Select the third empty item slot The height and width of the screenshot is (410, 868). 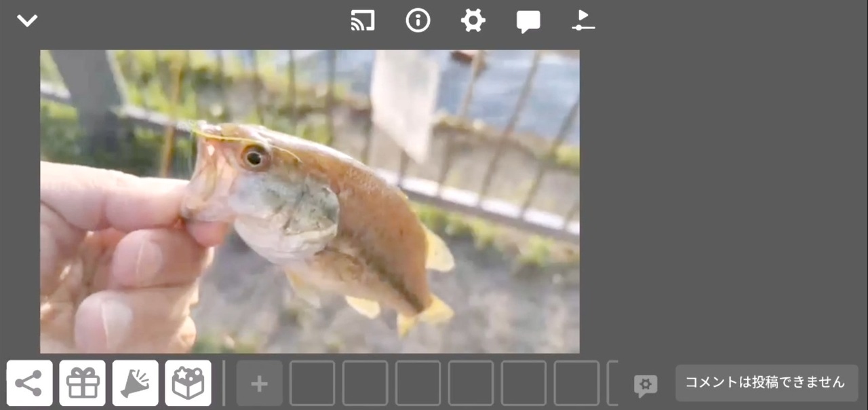pos(418,384)
